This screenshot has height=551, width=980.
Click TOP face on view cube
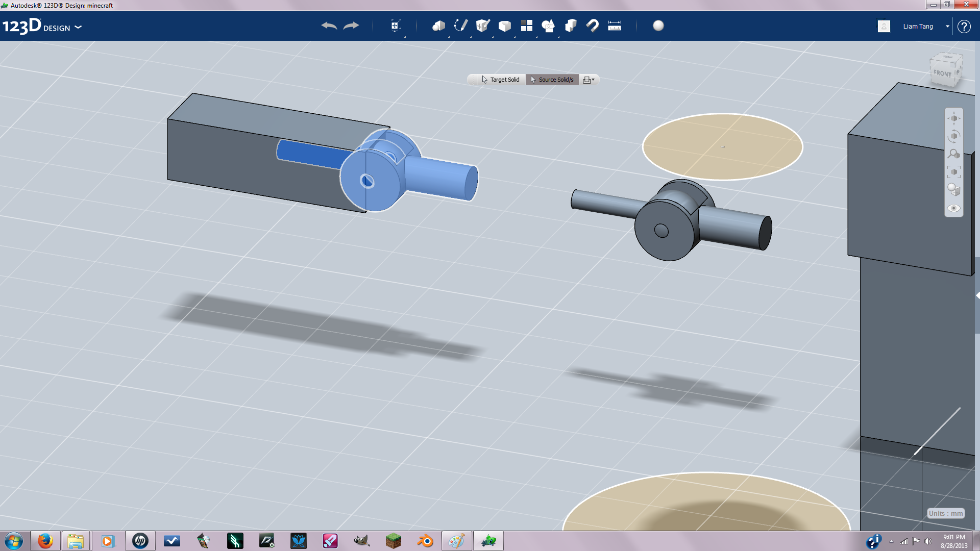947,57
